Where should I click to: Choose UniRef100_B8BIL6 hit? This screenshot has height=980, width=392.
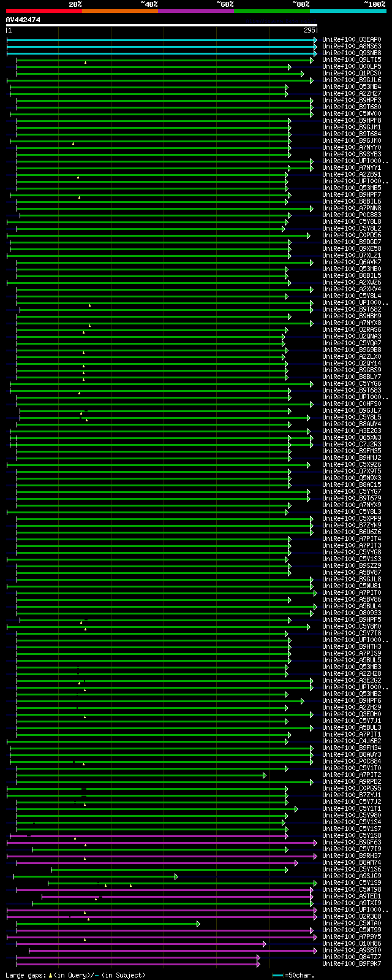(352, 201)
